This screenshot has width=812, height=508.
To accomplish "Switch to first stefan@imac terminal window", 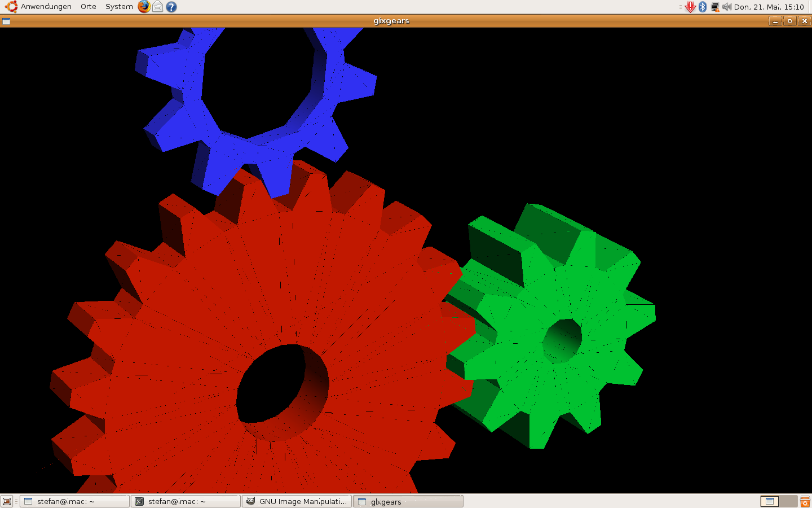I will (x=75, y=501).
